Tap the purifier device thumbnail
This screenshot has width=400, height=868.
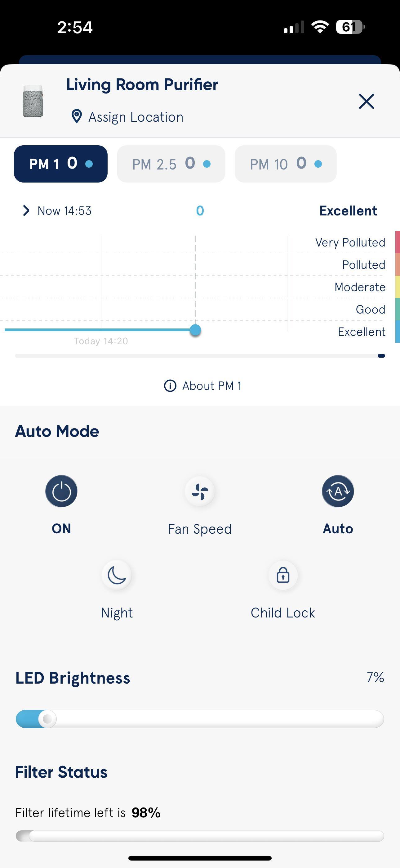point(33,101)
